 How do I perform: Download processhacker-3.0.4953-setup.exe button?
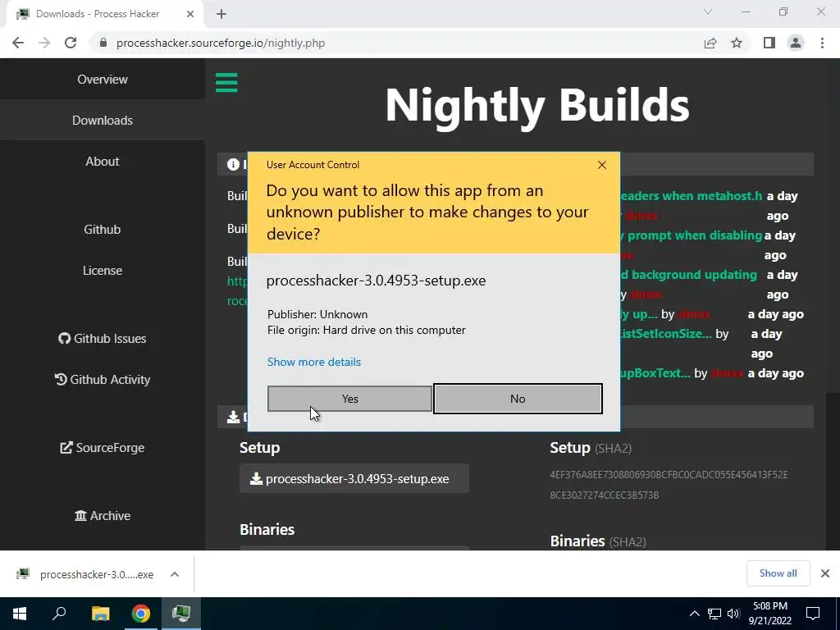354,478
